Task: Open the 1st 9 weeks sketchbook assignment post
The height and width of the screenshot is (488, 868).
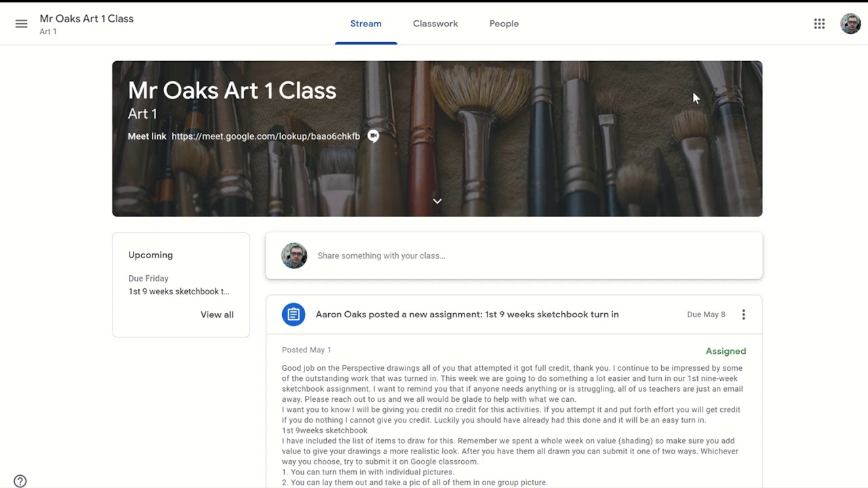Action: coord(467,314)
